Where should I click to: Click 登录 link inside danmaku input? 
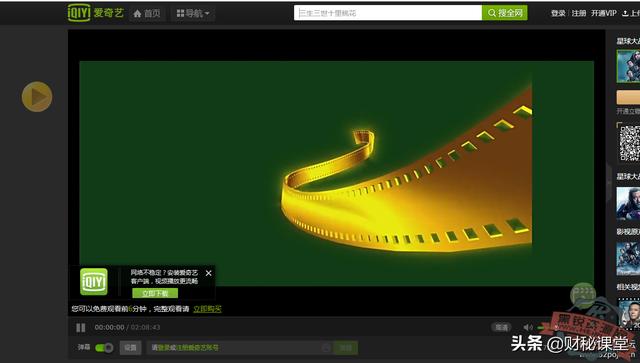point(164,347)
